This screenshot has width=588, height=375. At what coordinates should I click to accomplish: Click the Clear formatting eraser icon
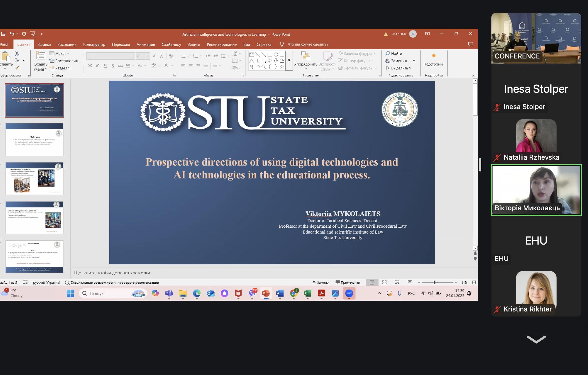click(x=171, y=56)
